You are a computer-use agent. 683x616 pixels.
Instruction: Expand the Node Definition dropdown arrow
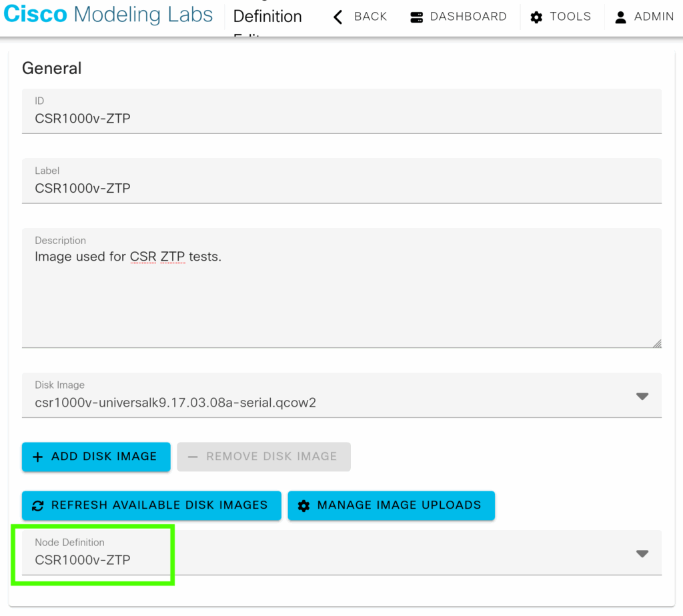(x=642, y=553)
